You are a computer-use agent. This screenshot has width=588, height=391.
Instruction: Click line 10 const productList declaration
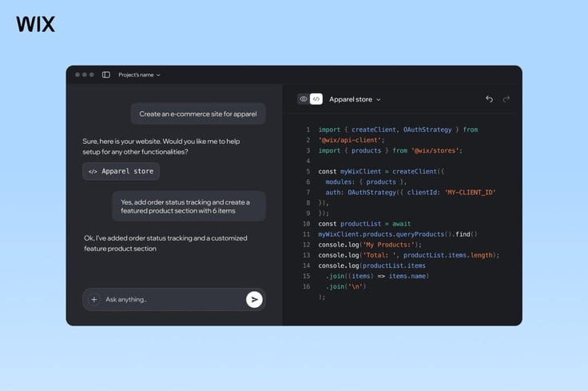coord(364,224)
